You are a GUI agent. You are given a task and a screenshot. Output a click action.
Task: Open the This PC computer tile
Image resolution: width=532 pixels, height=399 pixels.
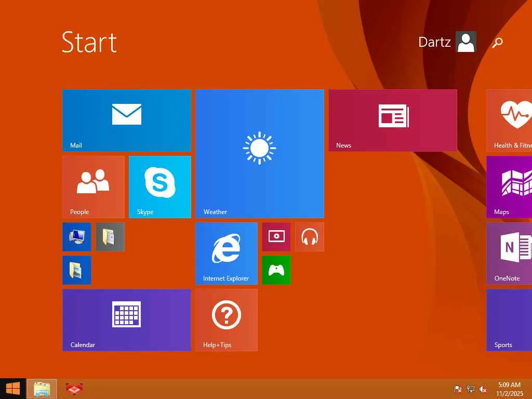click(77, 237)
